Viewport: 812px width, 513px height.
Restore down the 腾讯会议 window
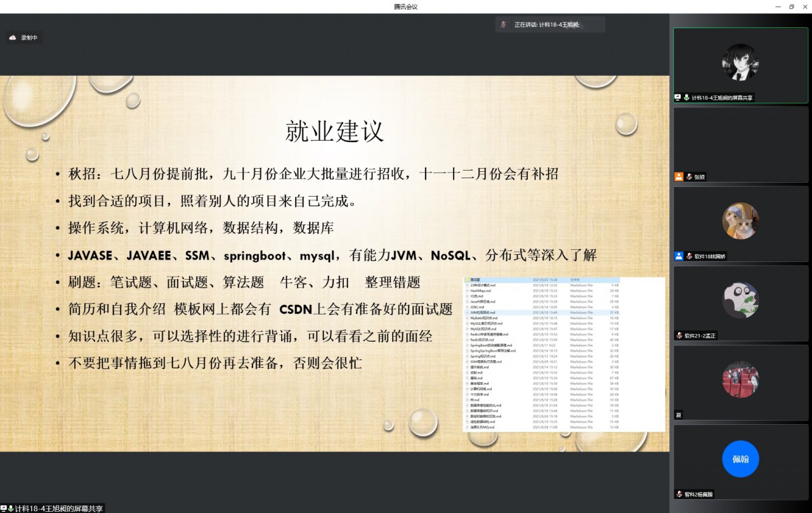tap(791, 6)
